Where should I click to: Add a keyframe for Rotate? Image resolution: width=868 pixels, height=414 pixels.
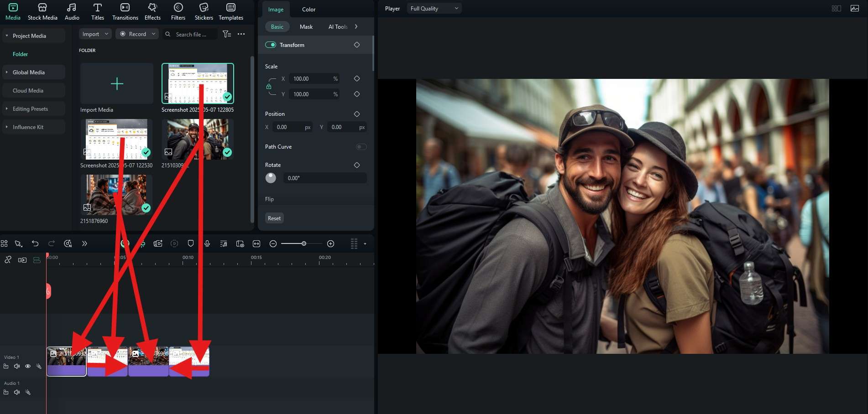357,165
